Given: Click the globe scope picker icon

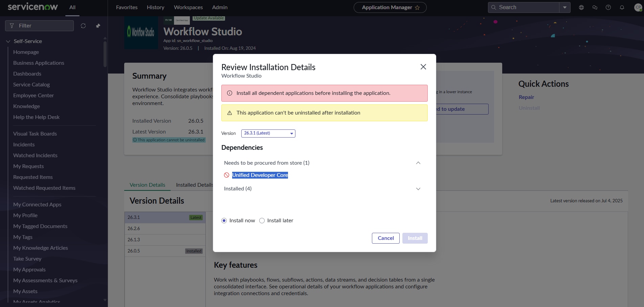Looking at the screenshot, I should pyautogui.click(x=581, y=7).
